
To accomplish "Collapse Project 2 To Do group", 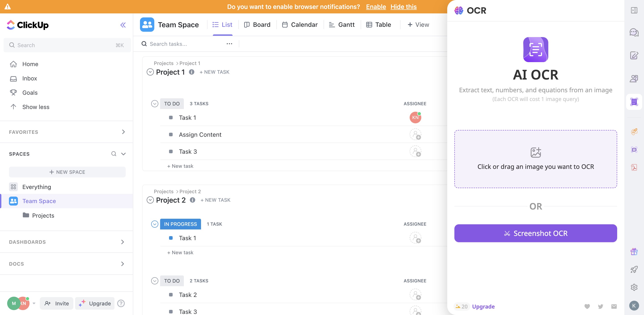I will (155, 281).
